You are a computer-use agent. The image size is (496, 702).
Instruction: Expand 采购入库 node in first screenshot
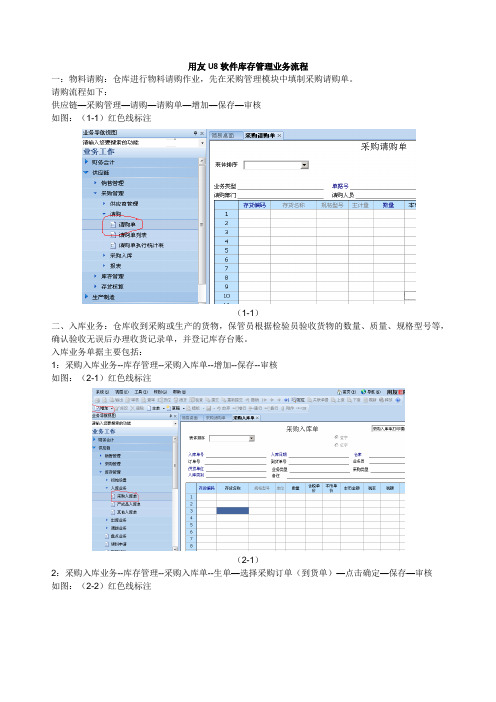(104, 256)
